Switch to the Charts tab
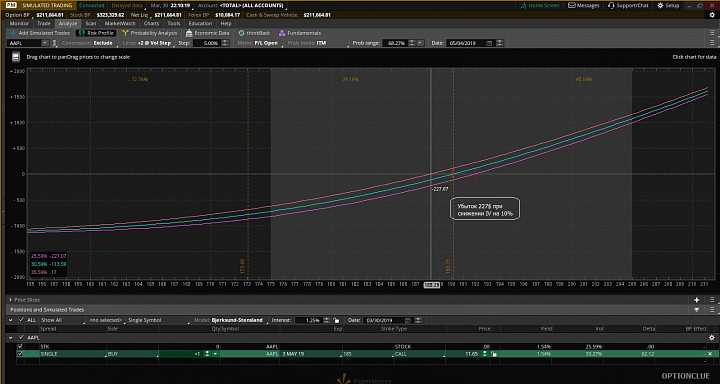Viewport: 720px width, 384px height. pyautogui.click(x=152, y=23)
